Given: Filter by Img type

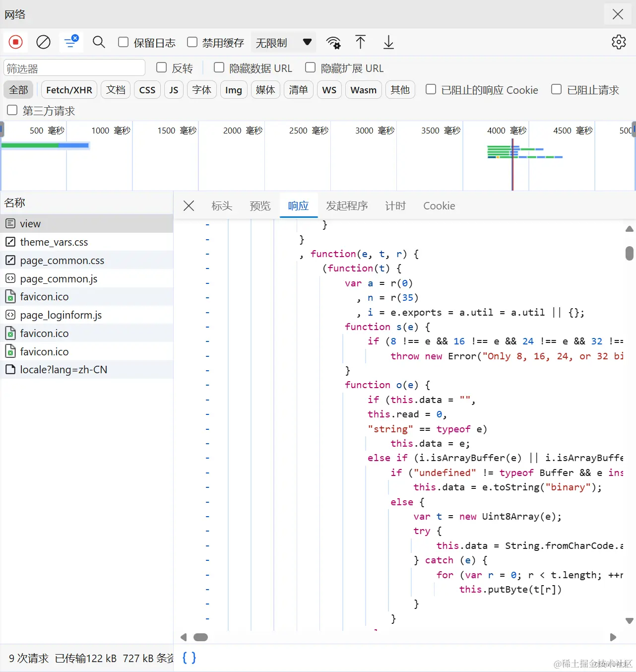Looking at the screenshot, I should click(x=234, y=90).
